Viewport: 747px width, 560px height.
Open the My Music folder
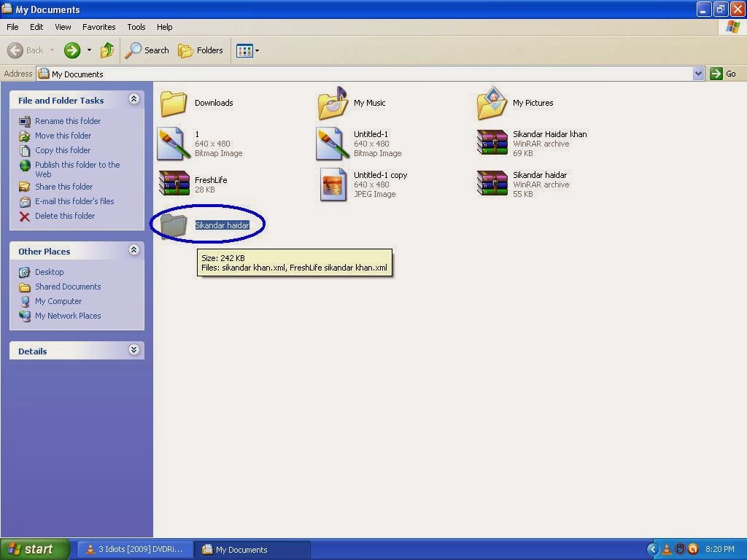tap(333, 103)
